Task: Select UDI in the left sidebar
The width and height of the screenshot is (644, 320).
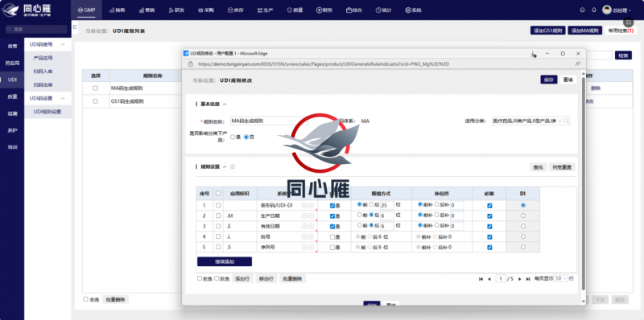Action: click(12, 80)
